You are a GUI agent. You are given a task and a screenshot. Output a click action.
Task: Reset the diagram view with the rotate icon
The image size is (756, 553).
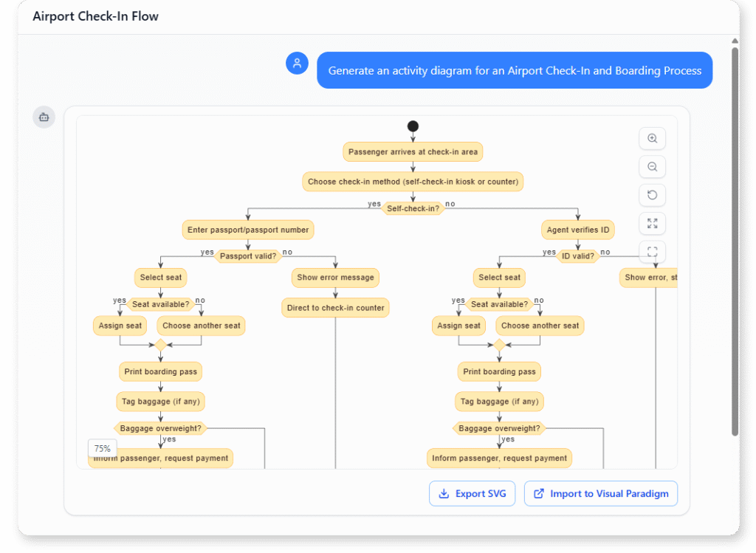tap(652, 195)
